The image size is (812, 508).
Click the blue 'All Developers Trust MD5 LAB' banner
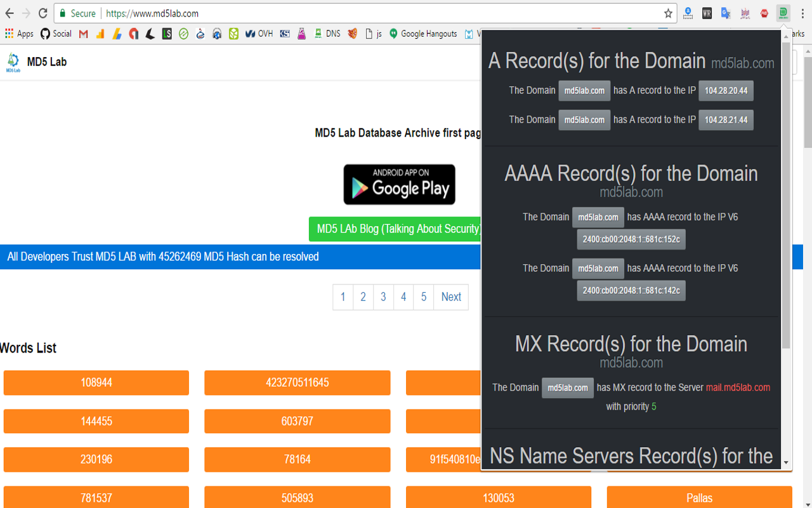click(x=240, y=257)
